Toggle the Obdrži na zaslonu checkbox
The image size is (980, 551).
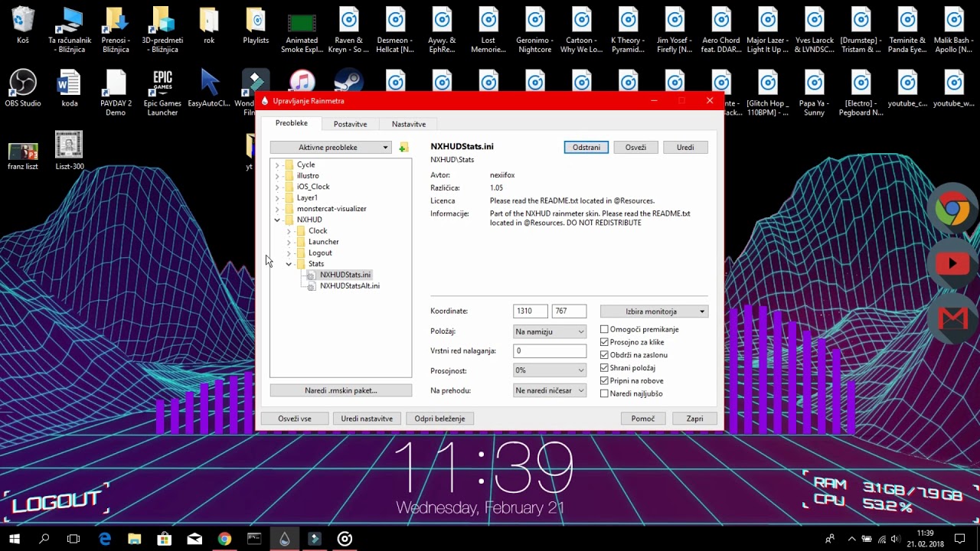click(604, 355)
